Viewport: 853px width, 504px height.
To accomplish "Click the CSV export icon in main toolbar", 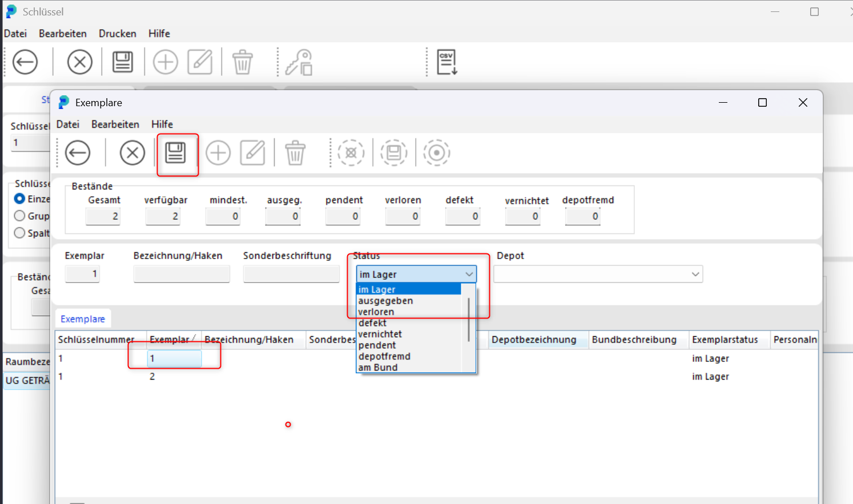I will (x=447, y=62).
